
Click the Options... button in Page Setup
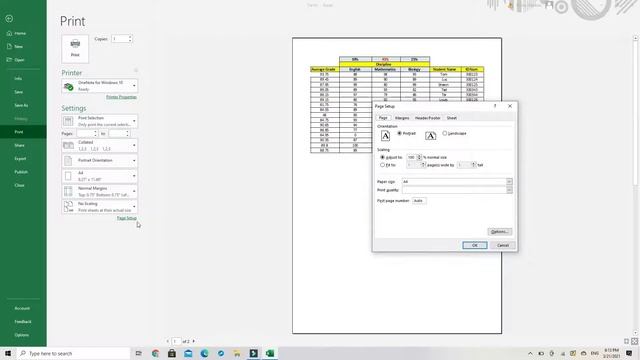[500, 232]
